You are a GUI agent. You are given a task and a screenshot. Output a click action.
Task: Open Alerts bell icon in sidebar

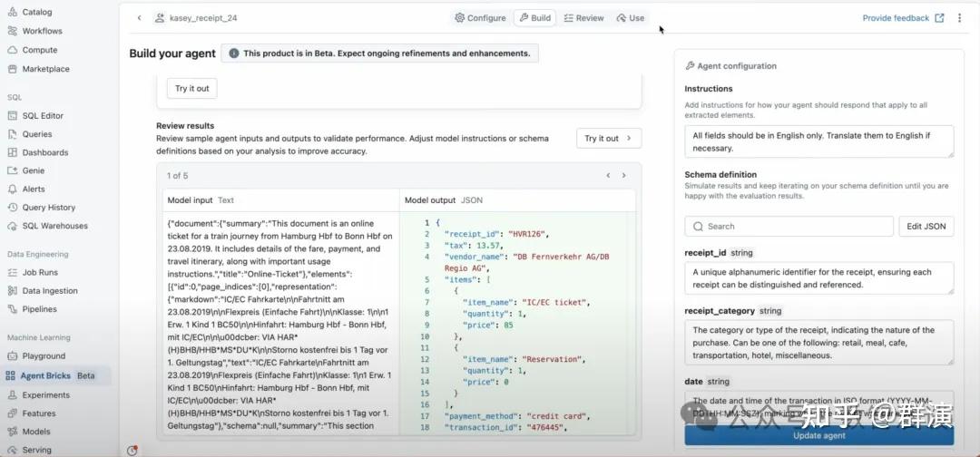point(13,190)
